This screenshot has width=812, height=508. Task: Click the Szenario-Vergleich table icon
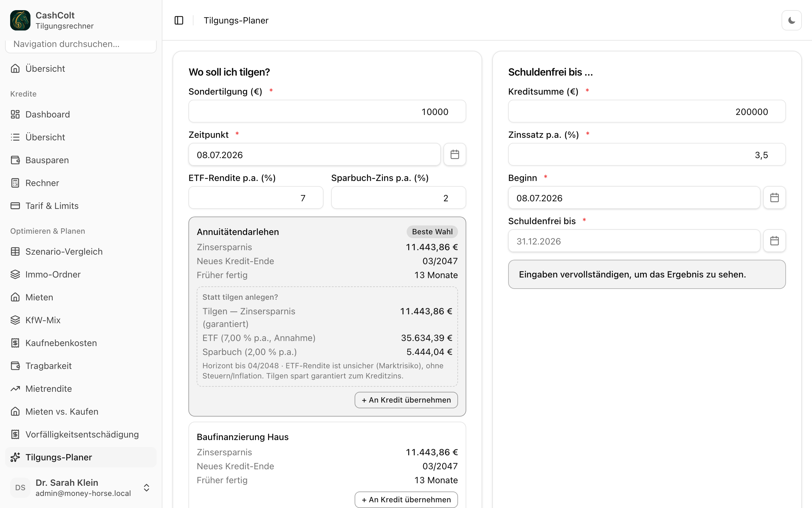coord(15,251)
